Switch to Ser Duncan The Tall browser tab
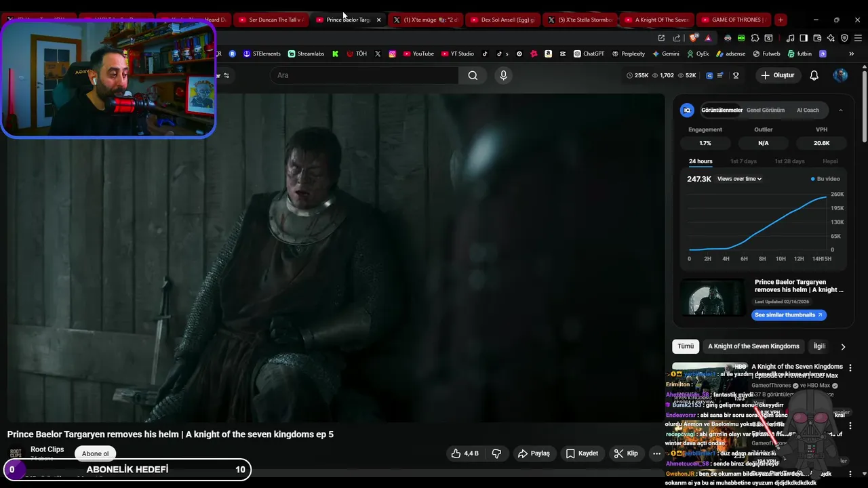The image size is (868, 488). coord(270,20)
